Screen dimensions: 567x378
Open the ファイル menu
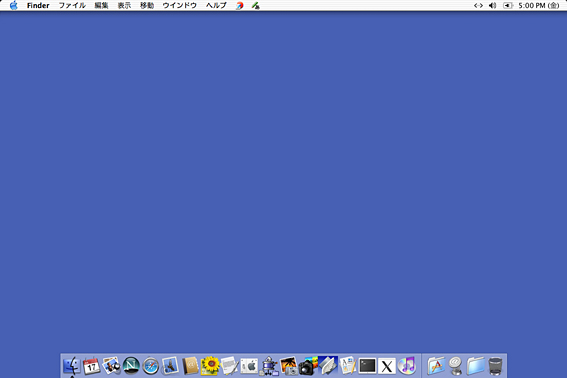pos(72,5)
